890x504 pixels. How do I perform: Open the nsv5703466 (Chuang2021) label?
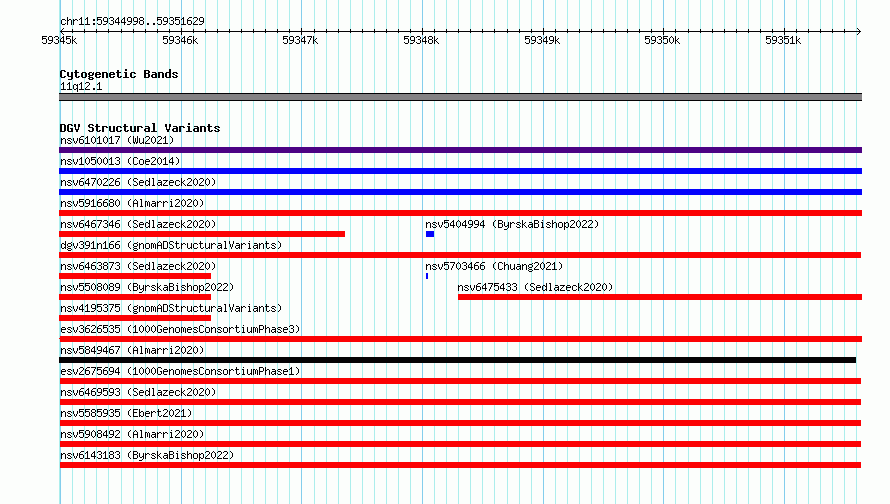[x=494, y=266]
